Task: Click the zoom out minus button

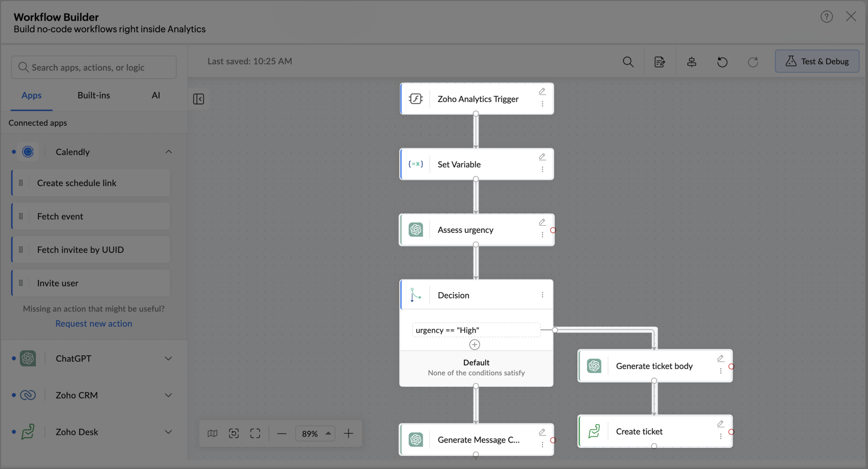Action: [x=282, y=433]
